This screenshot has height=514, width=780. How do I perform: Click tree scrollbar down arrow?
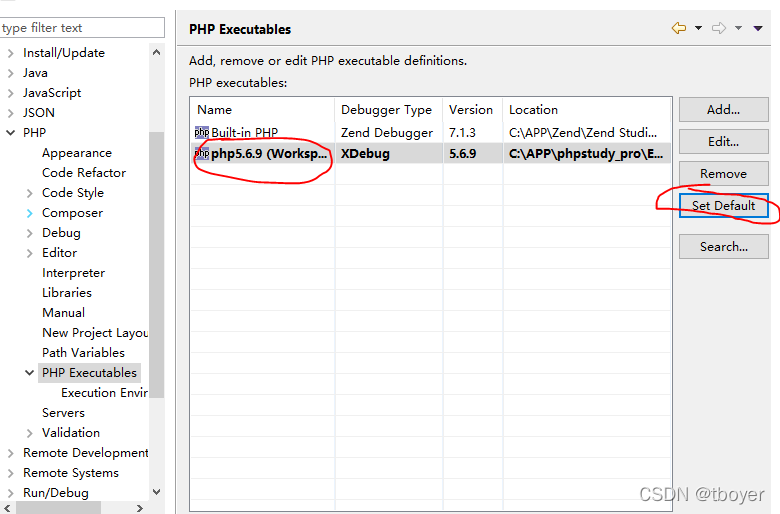(x=156, y=492)
